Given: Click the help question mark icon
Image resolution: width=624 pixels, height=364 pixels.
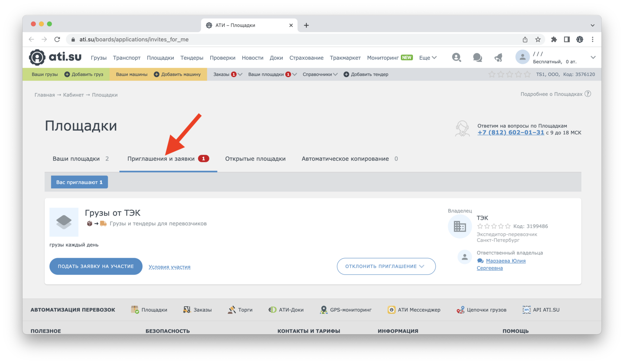Looking at the screenshot, I should [588, 94].
